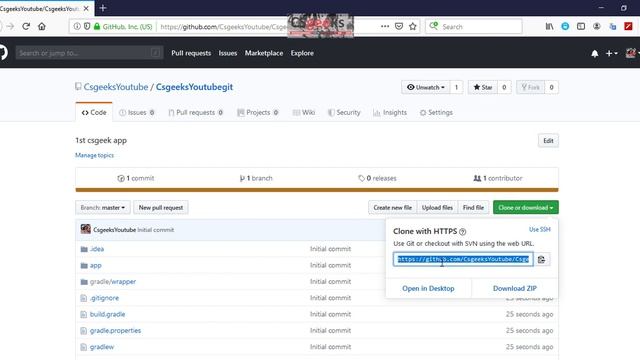Open the CsgeeksYoutube owner link
640x360 pixels.
pyautogui.click(x=116, y=87)
